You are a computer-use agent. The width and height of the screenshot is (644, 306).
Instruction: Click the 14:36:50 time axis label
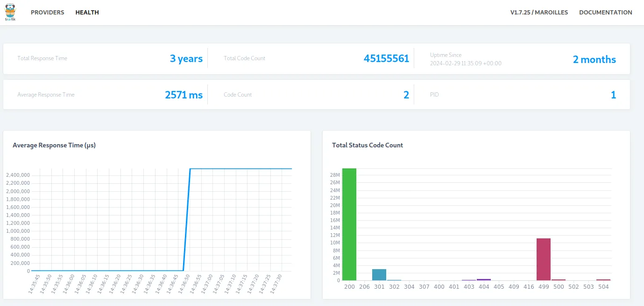(184, 285)
